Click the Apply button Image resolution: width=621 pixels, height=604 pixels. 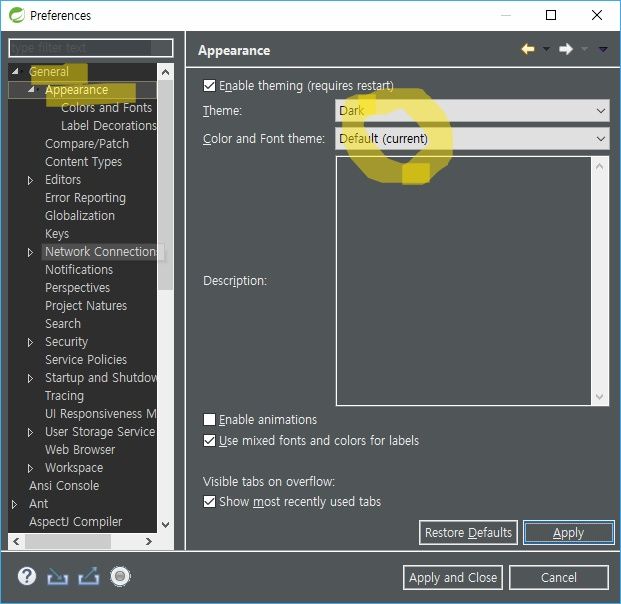tap(568, 533)
